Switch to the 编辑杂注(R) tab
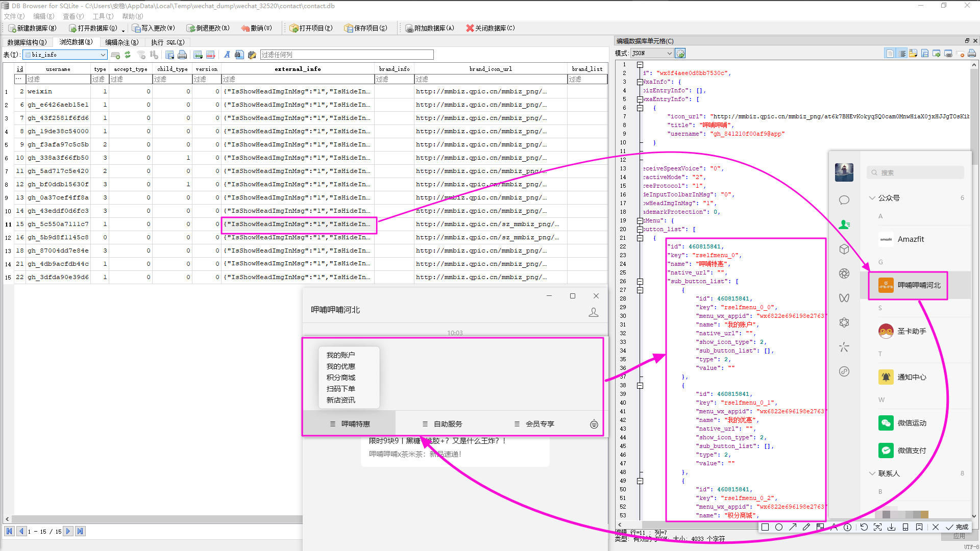980x551 pixels. 121,42
